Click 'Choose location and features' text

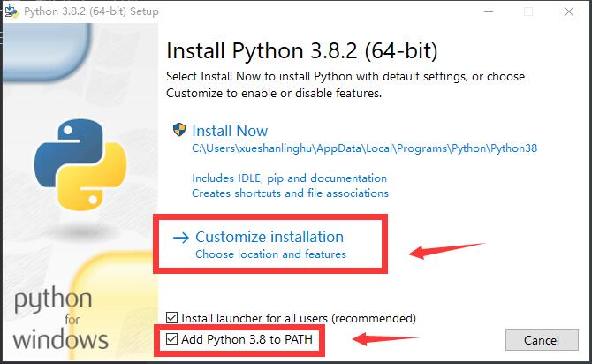pos(270,254)
